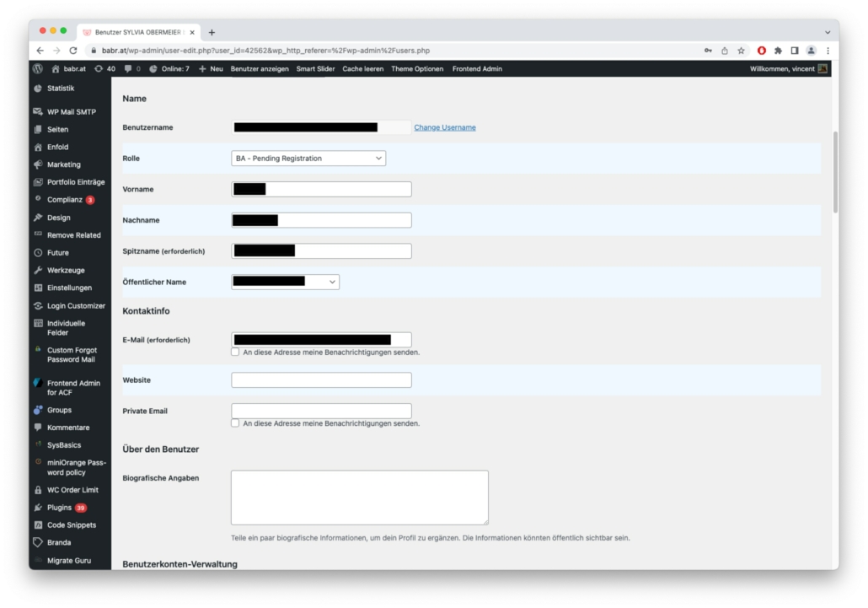Expand the Rolle dropdown
The height and width of the screenshot is (608, 868).
point(308,158)
